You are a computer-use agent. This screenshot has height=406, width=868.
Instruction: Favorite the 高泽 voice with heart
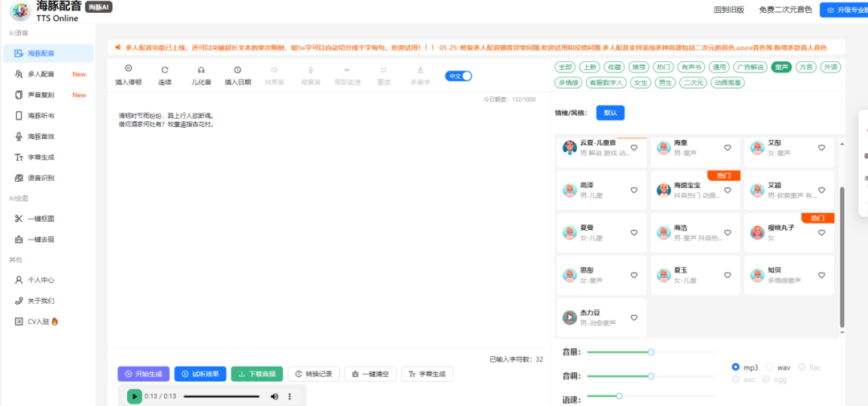click(x=634, y=190)
